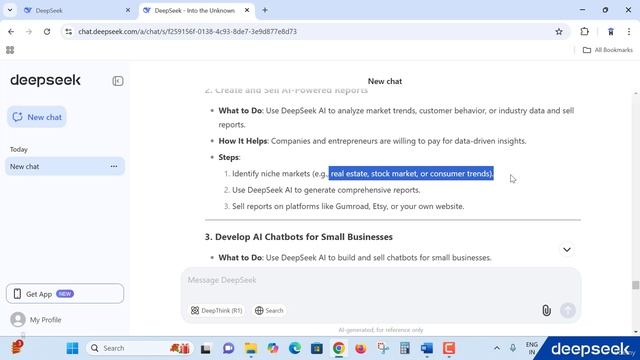The width and height of the screenshot is (640, 360).
Task: Open the Extensions puzzle icon
Action: [584, 31]
